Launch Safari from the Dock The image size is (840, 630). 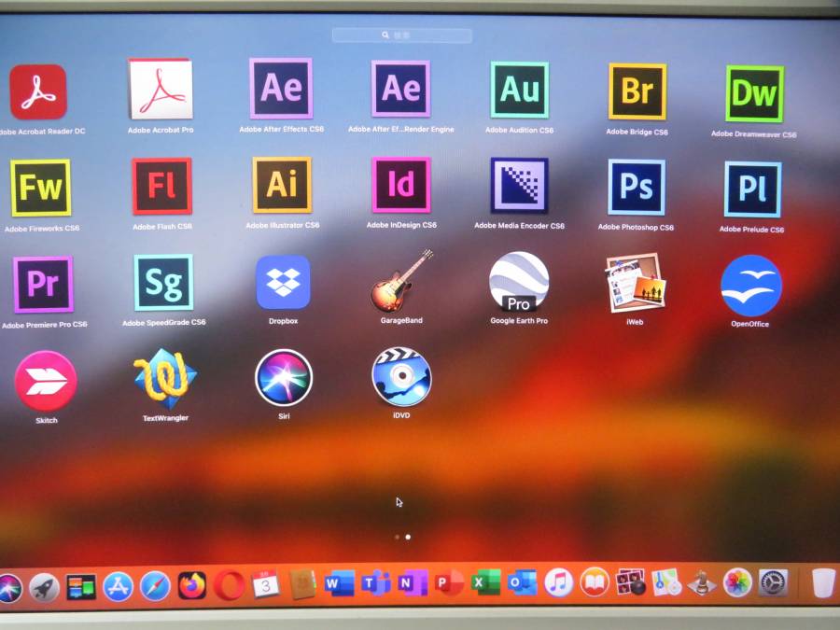click(155, 587)
